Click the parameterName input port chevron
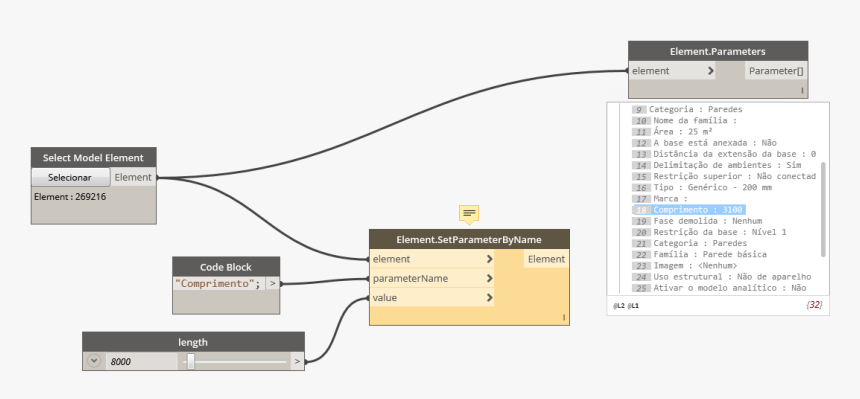The height and width of the screenshot is (399, 860). 489,279
